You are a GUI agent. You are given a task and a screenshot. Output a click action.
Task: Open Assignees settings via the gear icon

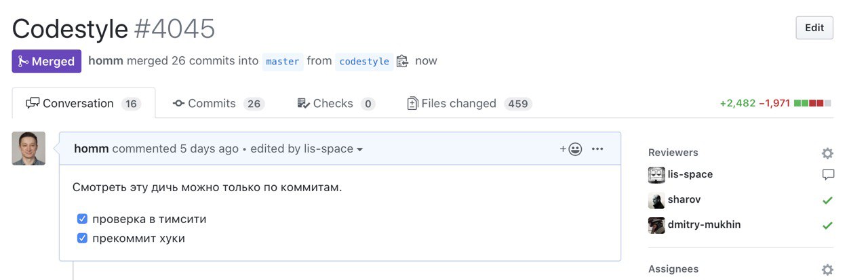[x=827, y=270]
